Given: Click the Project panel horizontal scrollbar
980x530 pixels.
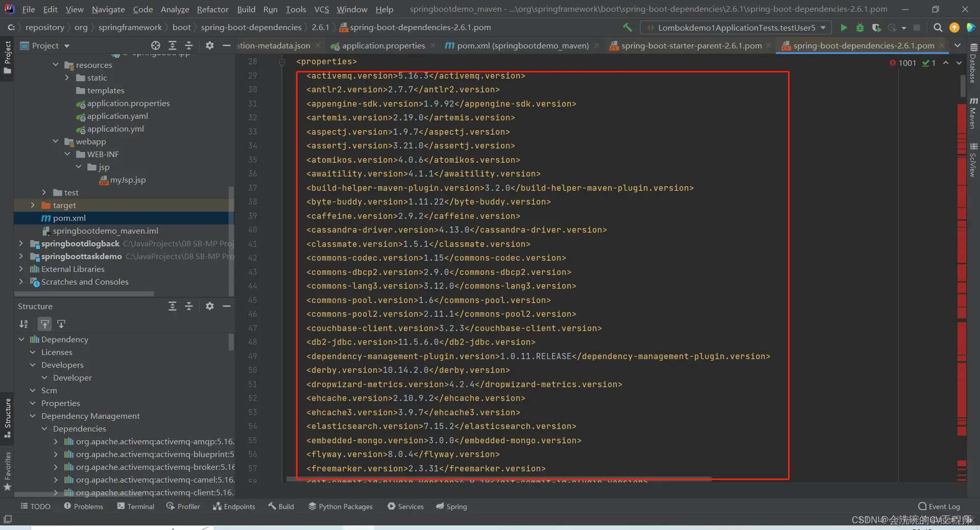Looking at the screenshot, I should point(84,294).
